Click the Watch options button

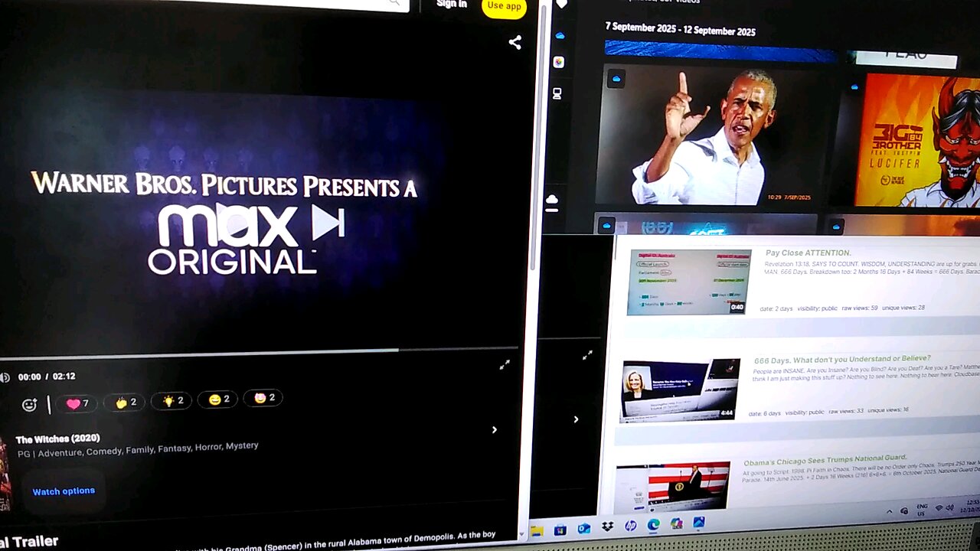pos(64,491)
